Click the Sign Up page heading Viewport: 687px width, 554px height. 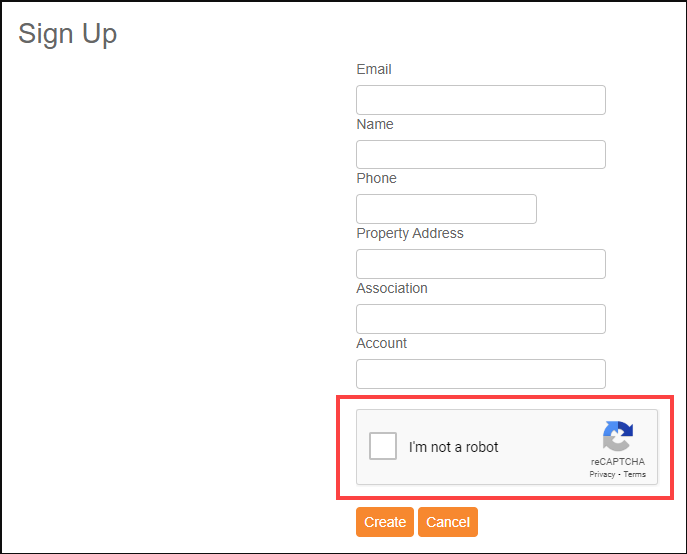point(67,34)
